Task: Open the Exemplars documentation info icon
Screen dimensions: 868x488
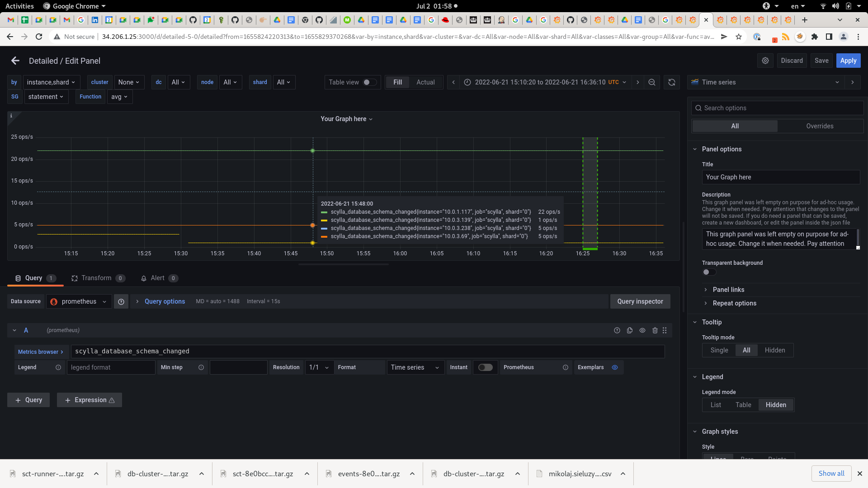Action: point(615,367)
